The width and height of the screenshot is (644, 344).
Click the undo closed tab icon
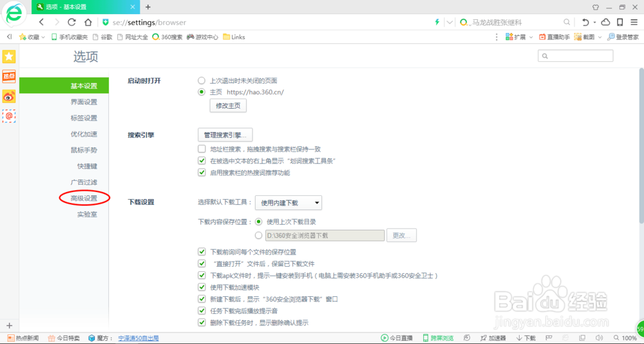[x=585, y=22]
